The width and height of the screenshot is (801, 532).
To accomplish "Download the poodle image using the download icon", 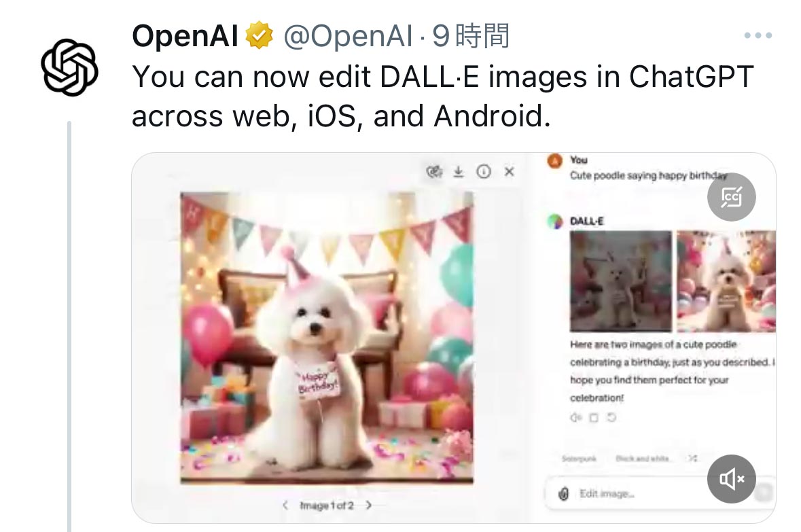I will pos(459,172).
